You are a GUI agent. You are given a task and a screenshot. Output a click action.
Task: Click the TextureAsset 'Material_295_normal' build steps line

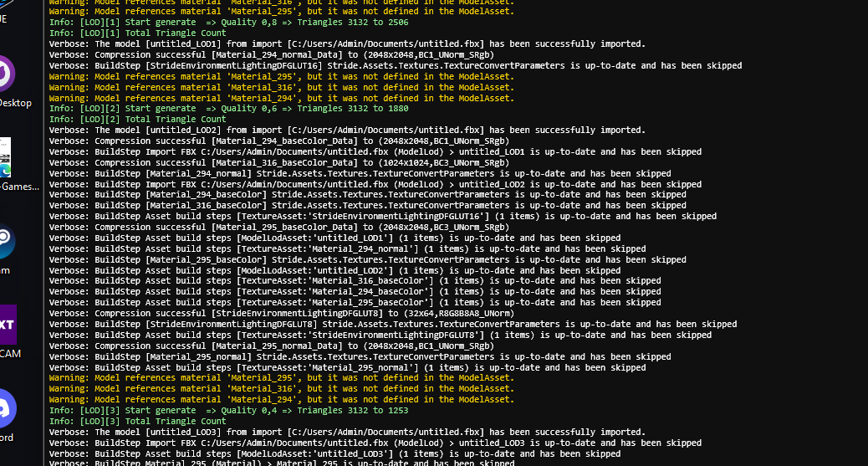point(347,367)
